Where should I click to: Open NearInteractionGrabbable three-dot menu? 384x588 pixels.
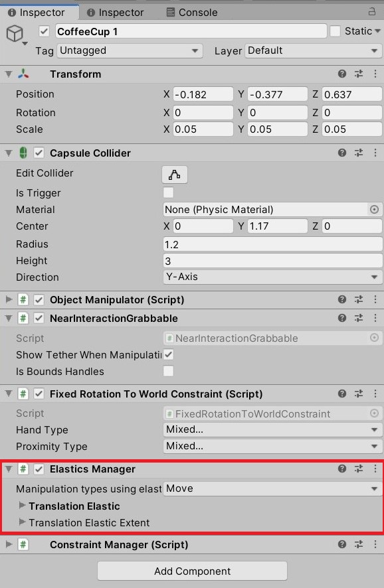coord(375,318)
